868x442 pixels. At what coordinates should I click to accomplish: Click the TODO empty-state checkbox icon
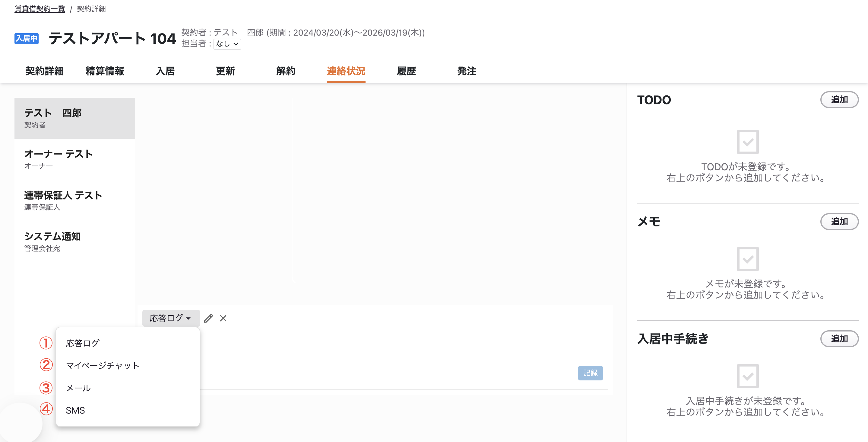[x=748, y=142]
